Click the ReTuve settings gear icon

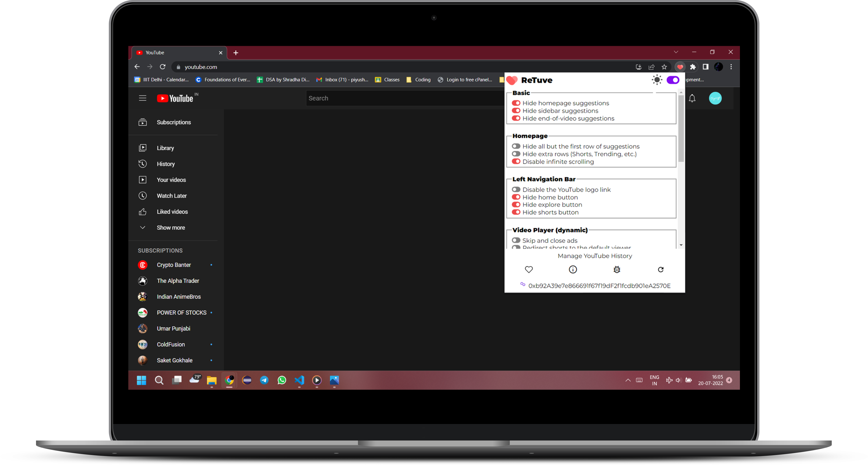tap(617, 269)
